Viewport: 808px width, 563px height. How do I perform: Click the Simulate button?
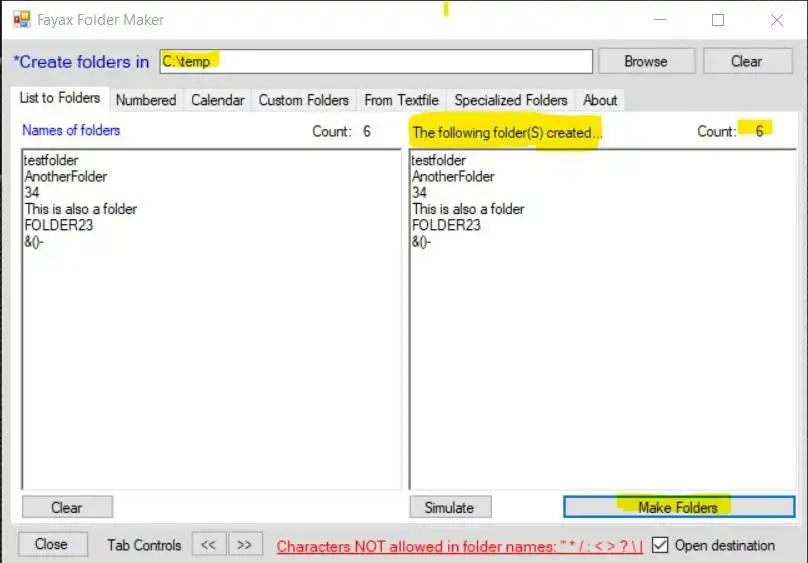pyautogui.click(x=450, y=507)
